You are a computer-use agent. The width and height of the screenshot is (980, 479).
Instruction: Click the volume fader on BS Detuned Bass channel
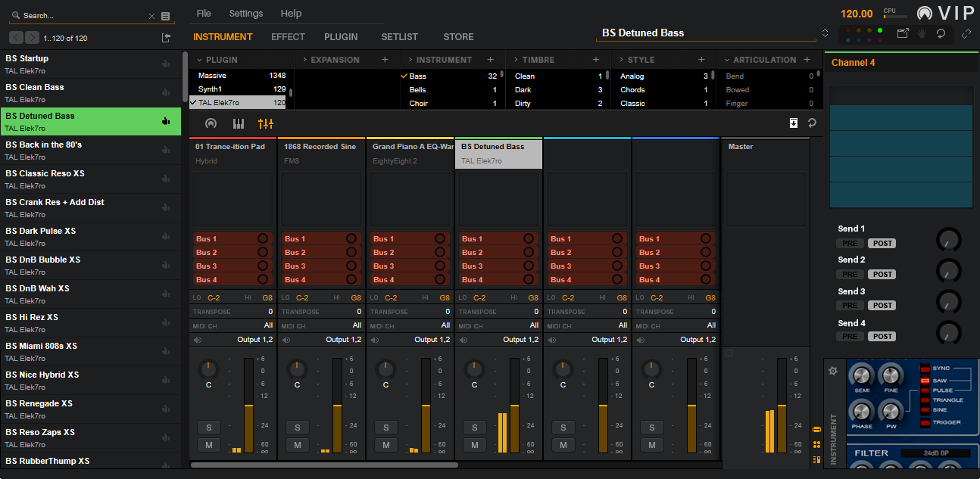(x=514, y=406)
